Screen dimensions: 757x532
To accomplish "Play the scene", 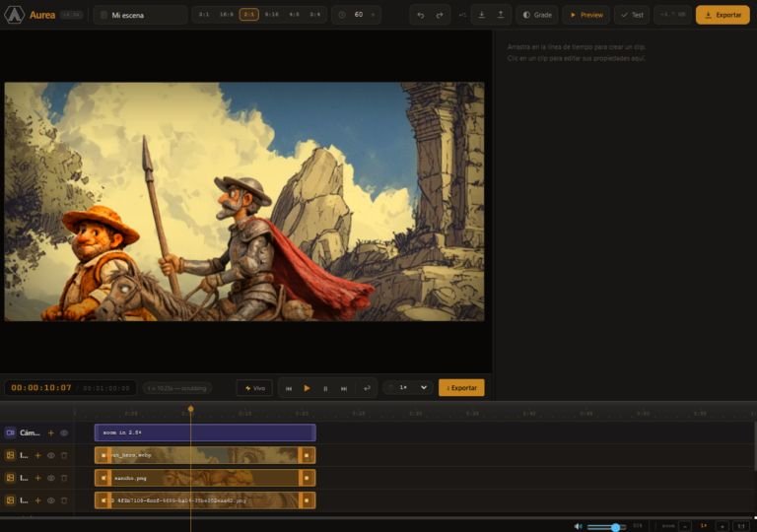I will [308, 388].
